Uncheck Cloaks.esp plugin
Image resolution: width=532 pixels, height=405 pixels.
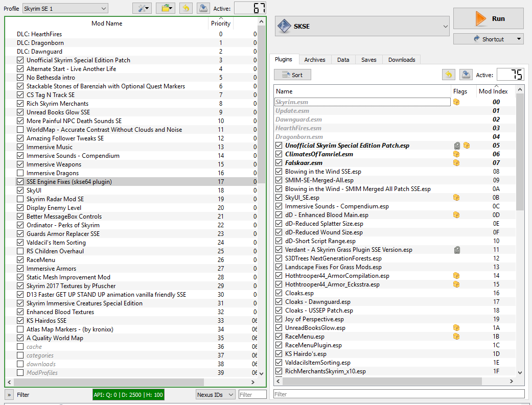279,293
